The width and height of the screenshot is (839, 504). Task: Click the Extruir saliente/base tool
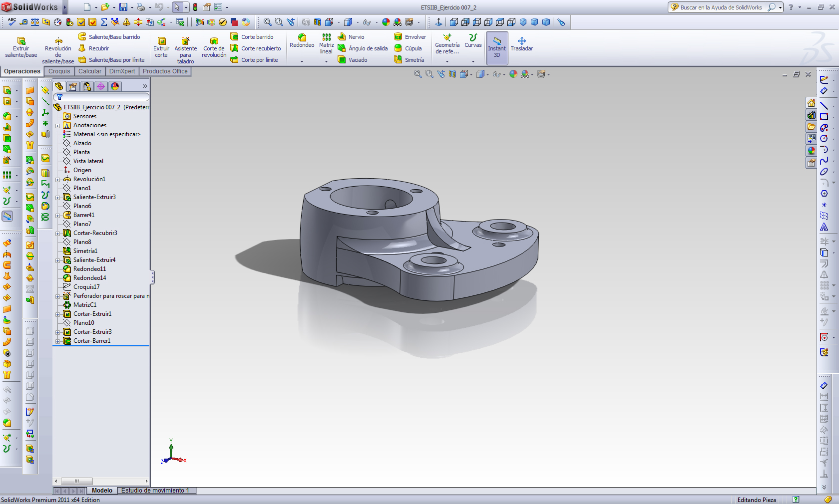pyautogui.click(x=21, y=47)
